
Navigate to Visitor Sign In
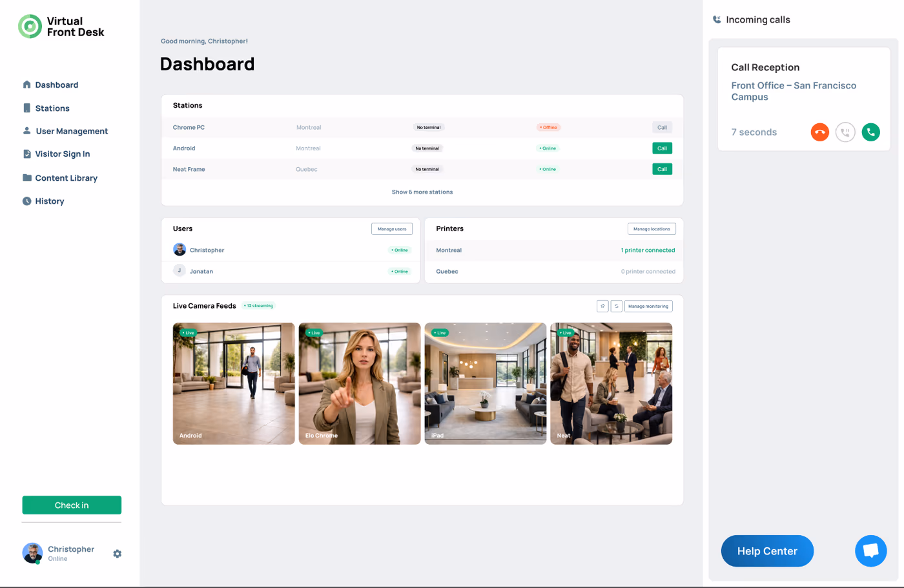pos(62,154)
